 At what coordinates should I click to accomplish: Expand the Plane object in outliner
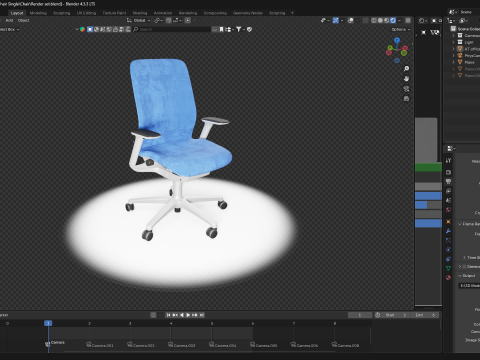(x=453, y=62)
